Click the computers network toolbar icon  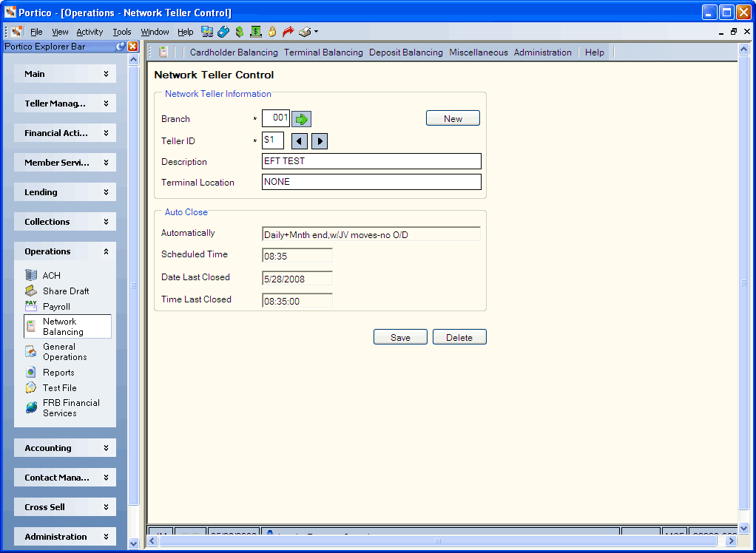tap(207, 32)
